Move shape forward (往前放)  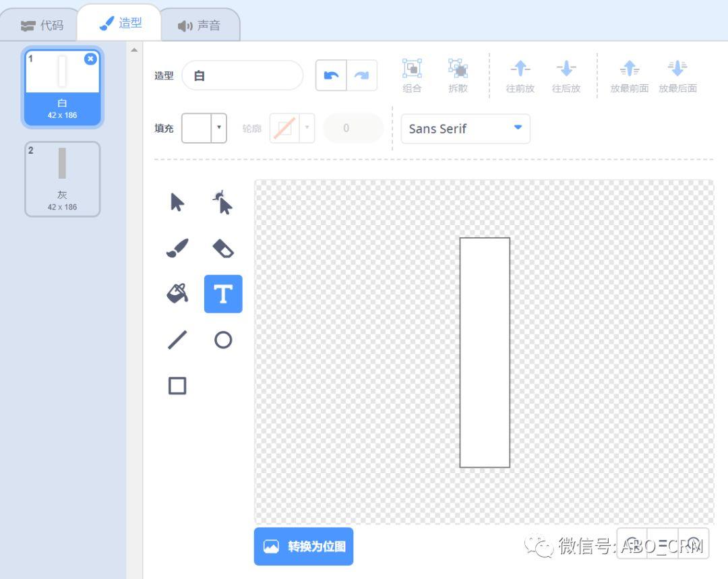click(520, 75)
